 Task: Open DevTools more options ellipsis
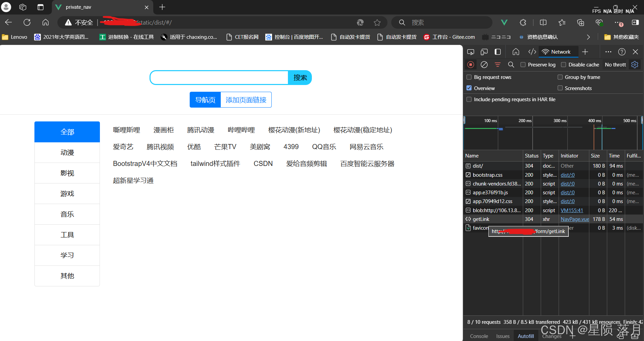click(608, 52)
